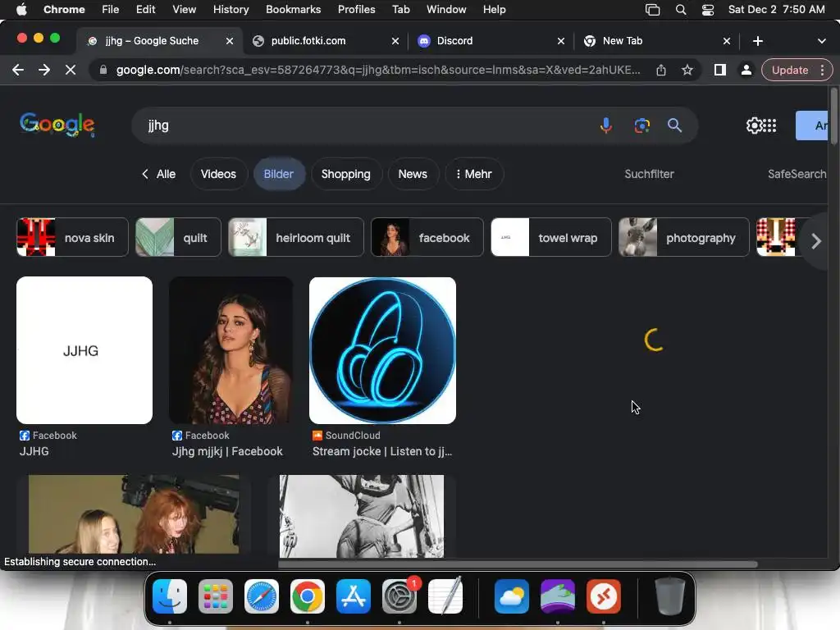Open Control Center in menu bar

(x=708, y=9)
